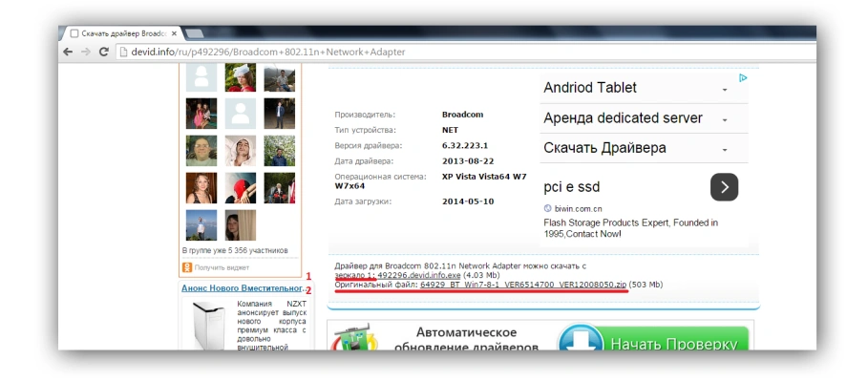Click 'В группе уже 5 356 участников' text
Image resolution: width=868 pixels, height=381 pixels.
235,250
